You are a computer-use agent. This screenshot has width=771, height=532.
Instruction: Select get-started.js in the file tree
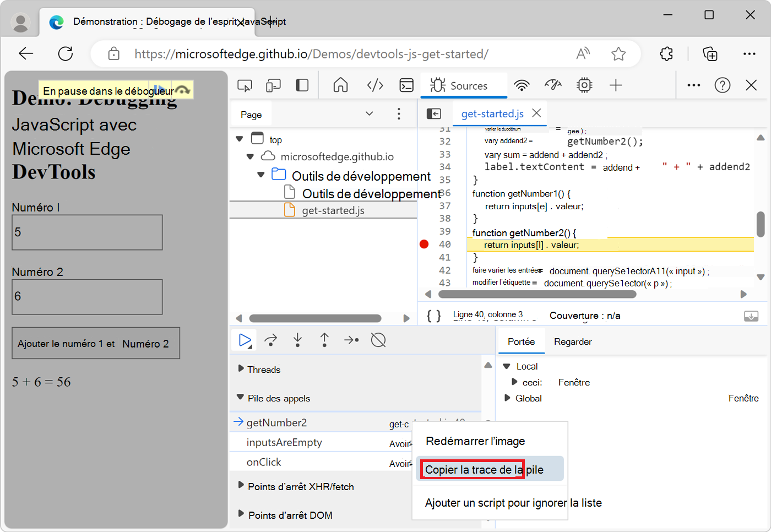(x=323, y=210)
